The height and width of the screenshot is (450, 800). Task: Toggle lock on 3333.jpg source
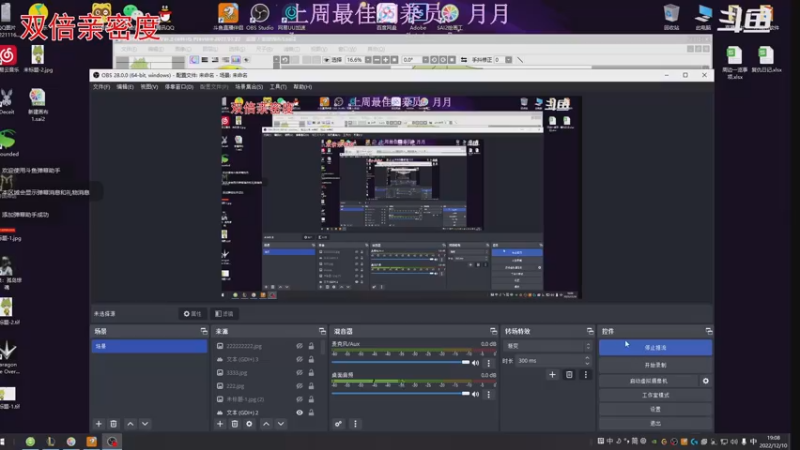tap(311, 372)
